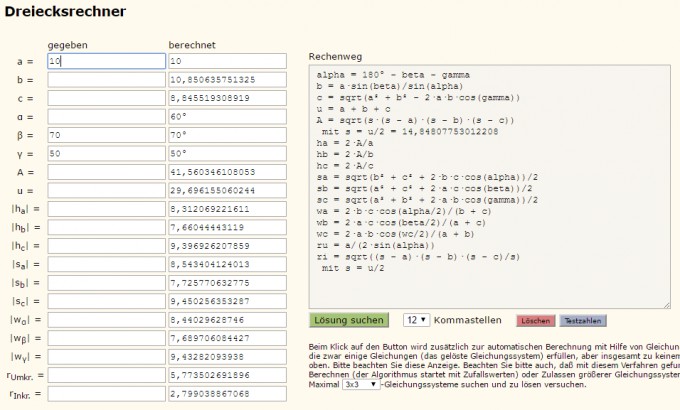Click the red 'Löschen' button

pyautogui.click(x=536, y=321)
